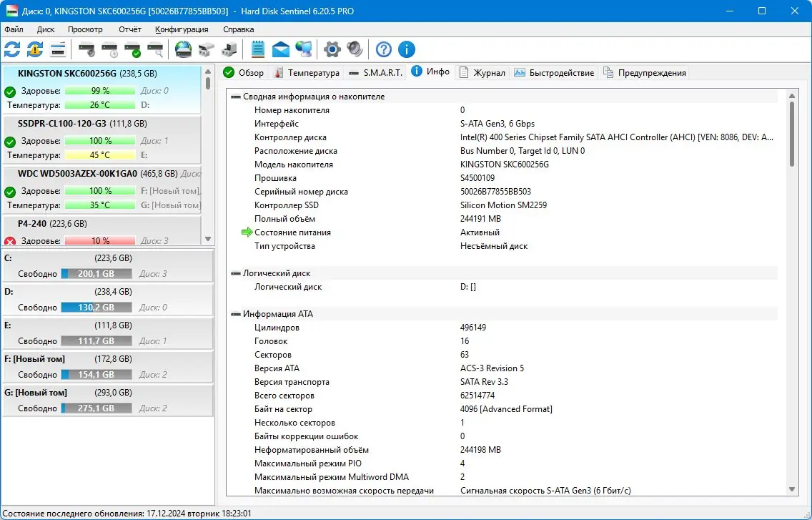Click the refresh icon with warning sign
Image resolution: width=812 pixels, height=520 pixels.
point(35,50)
